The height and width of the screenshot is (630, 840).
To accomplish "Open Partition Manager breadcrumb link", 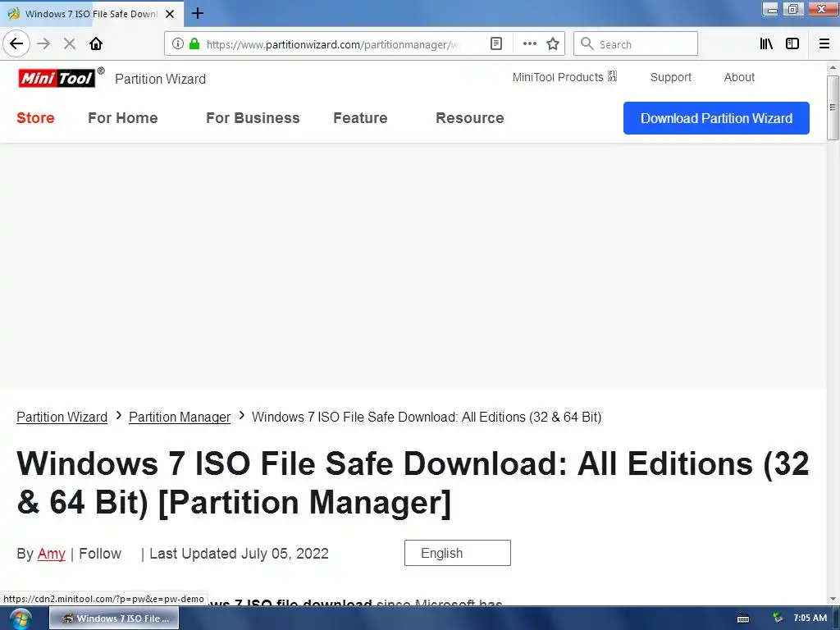I will click(x=180, y=417).
